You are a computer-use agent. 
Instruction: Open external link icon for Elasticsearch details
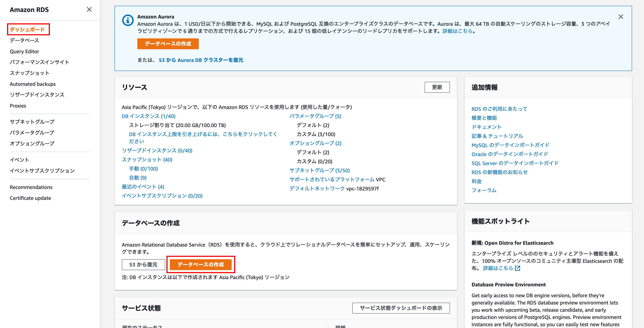[518, 268]
